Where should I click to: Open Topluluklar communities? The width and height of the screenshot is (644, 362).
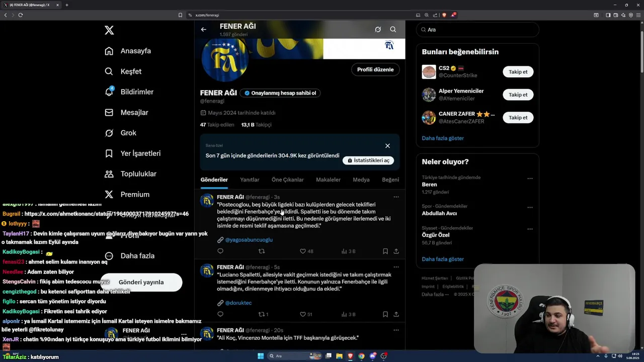(x=130, y=174)
